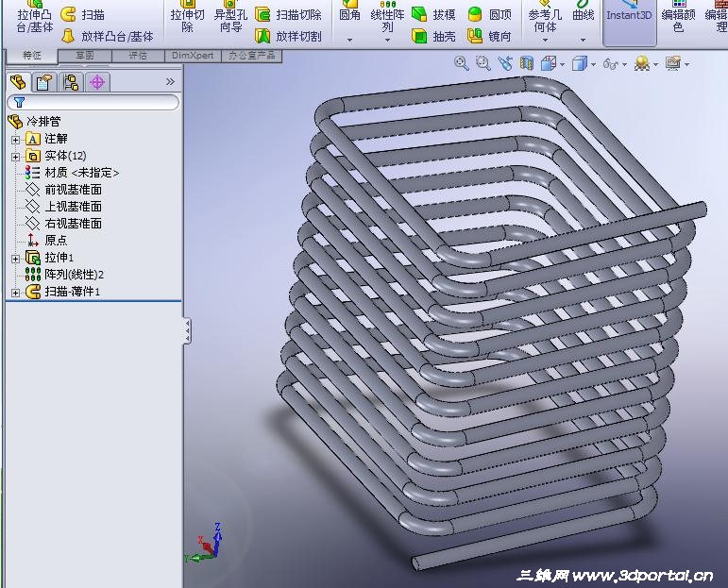
Task: Open ConfigurationManager tab icon
Action: pos(71,83)
